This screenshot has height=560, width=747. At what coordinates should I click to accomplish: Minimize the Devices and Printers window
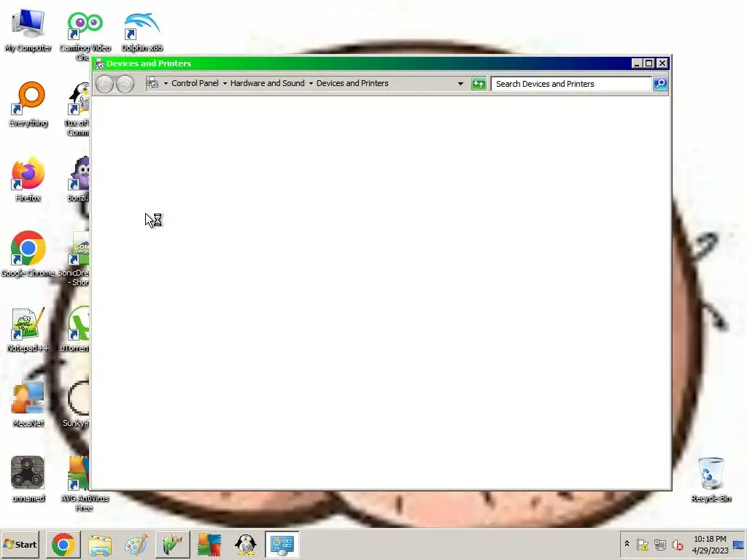pos(637,63)
